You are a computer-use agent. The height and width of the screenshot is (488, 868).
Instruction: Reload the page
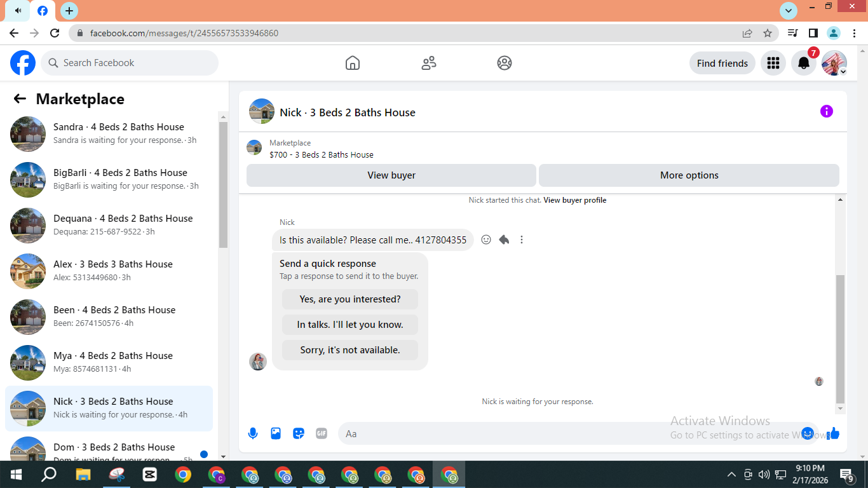[55, 33]
